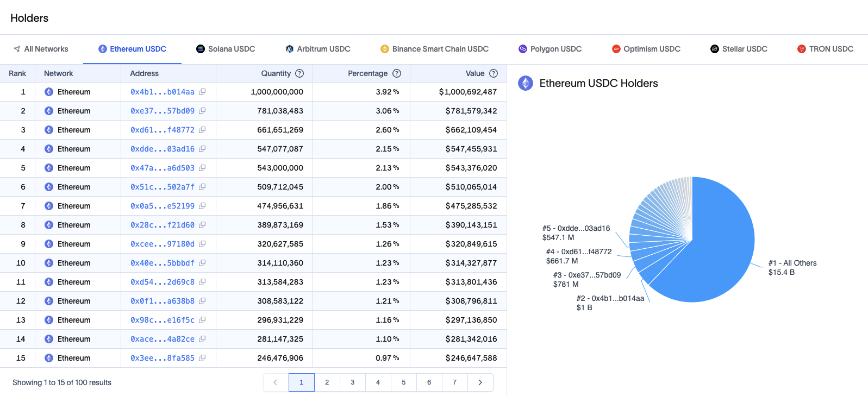This screenshot has width=868, height=396.
Task: Open the Optimism USDC tab
Action: pos(646,49)
